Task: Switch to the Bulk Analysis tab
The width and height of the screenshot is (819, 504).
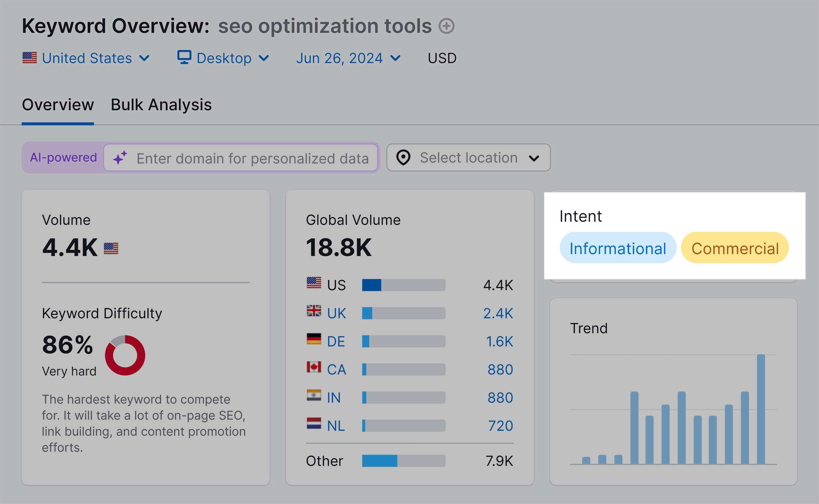Action: click(161, 105)
